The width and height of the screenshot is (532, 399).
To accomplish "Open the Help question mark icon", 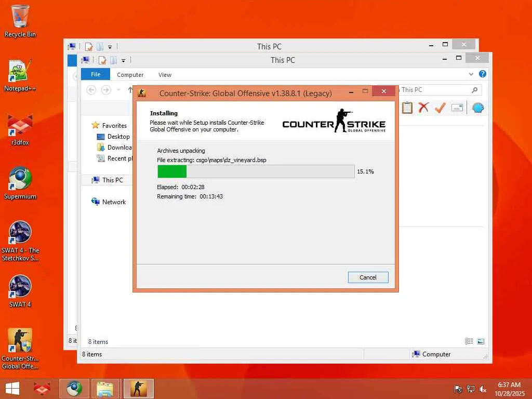I will pos(483,74).
